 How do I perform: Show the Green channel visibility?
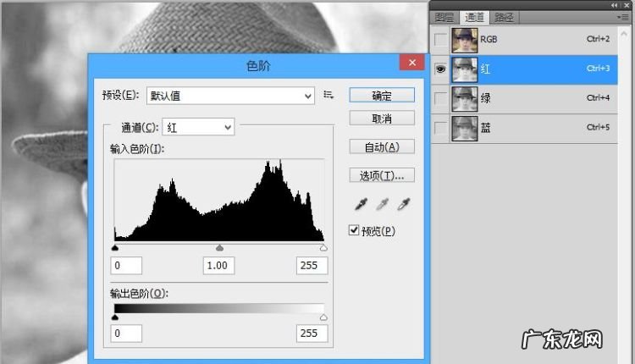coord(439,100)
